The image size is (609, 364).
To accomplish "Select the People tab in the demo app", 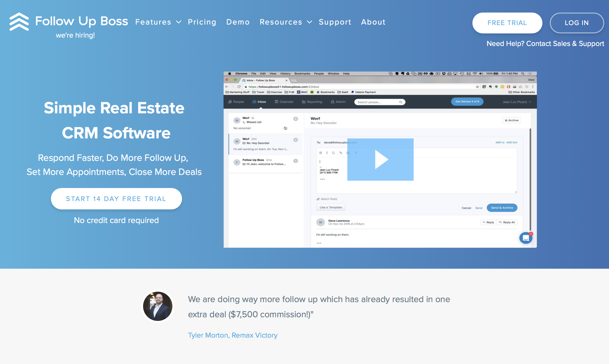I will (x=236, y=102).
